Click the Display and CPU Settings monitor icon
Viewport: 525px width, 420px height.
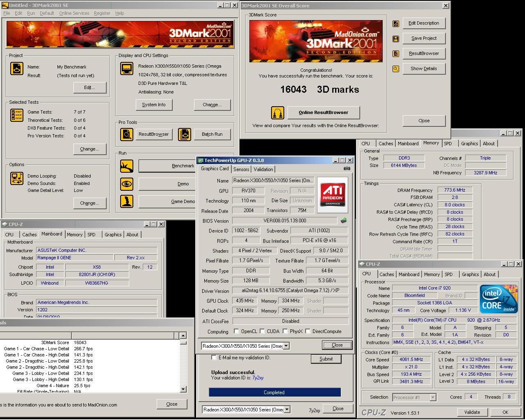point(127,68)
